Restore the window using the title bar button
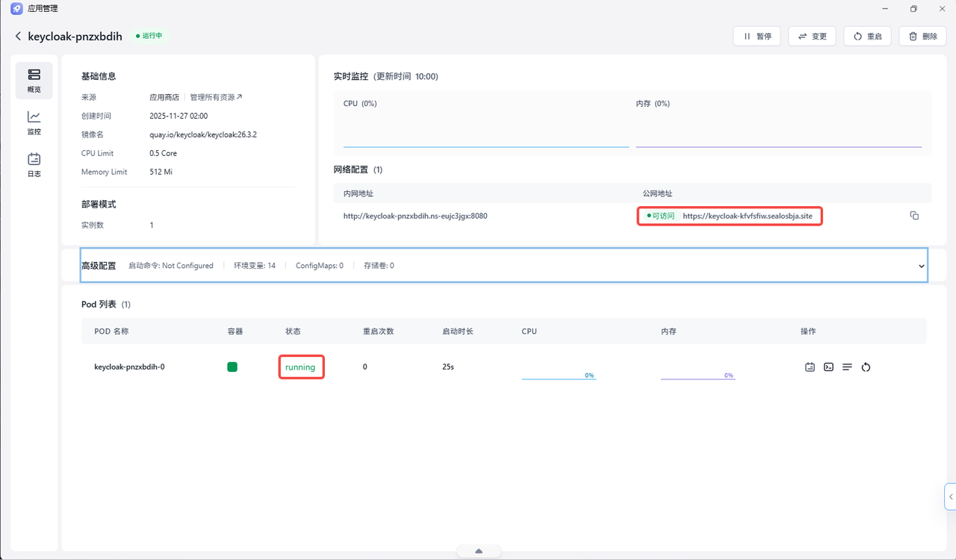The image size is (956, 560). [913, 9]
